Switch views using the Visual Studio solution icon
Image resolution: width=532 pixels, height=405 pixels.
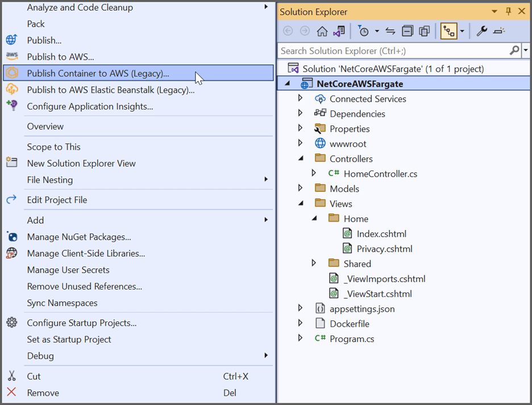click(x=339, y=31)
